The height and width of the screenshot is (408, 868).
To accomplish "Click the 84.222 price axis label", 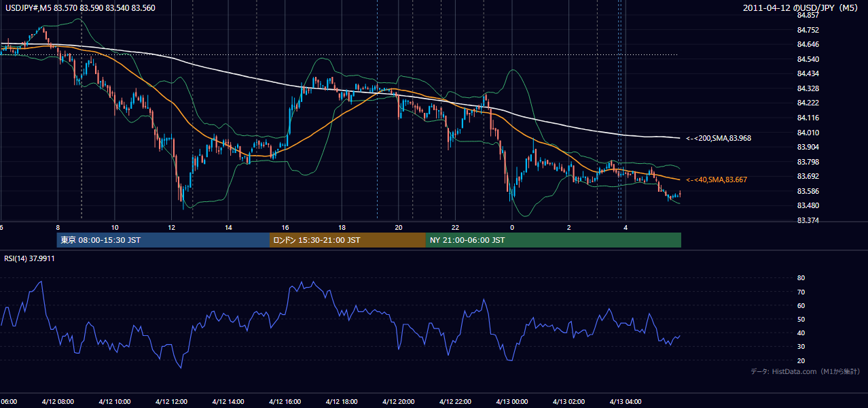I will [x=808, y=103].
